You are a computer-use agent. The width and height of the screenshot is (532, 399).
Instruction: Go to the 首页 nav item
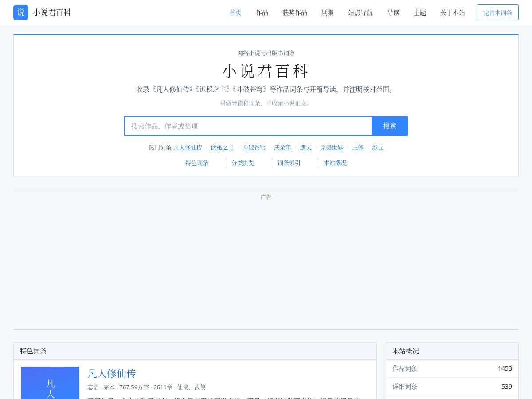[x=235, y=12]
